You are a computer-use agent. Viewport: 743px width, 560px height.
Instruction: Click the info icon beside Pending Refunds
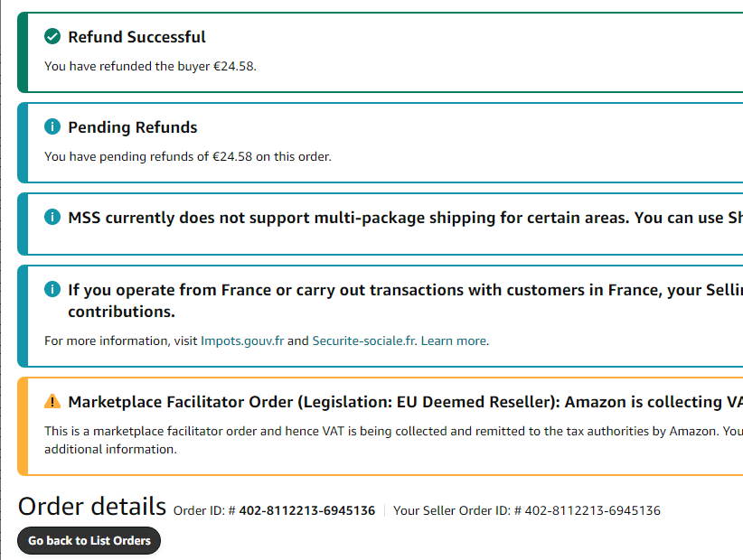tap(52, 127)
